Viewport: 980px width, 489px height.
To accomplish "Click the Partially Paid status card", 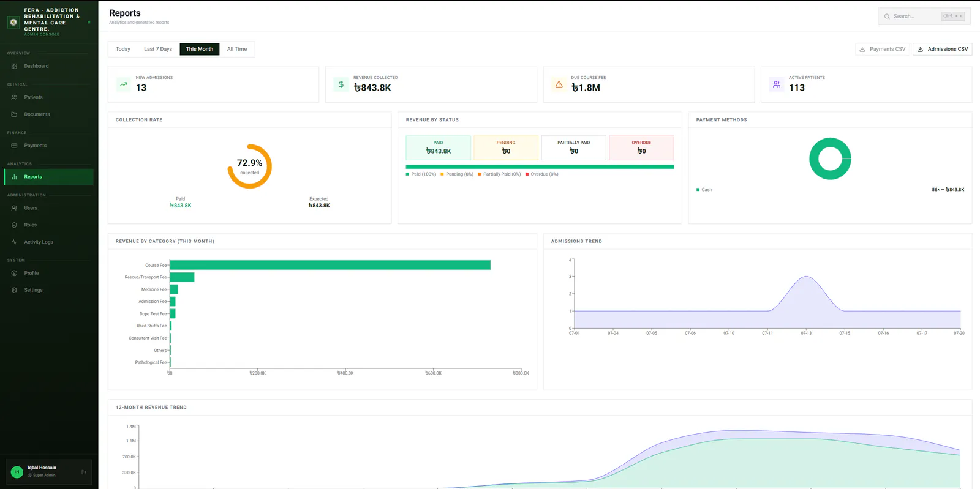I will point(574,147).
